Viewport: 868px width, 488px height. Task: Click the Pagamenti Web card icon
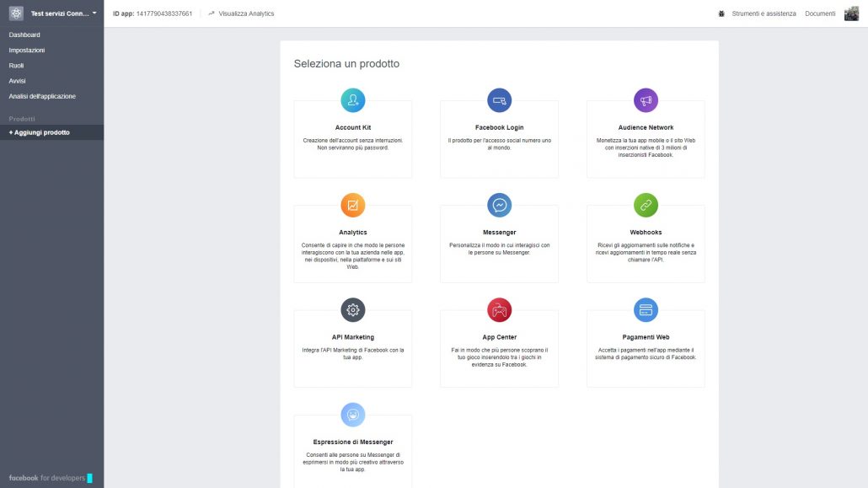pyautogui.click(x=646, y=309)
